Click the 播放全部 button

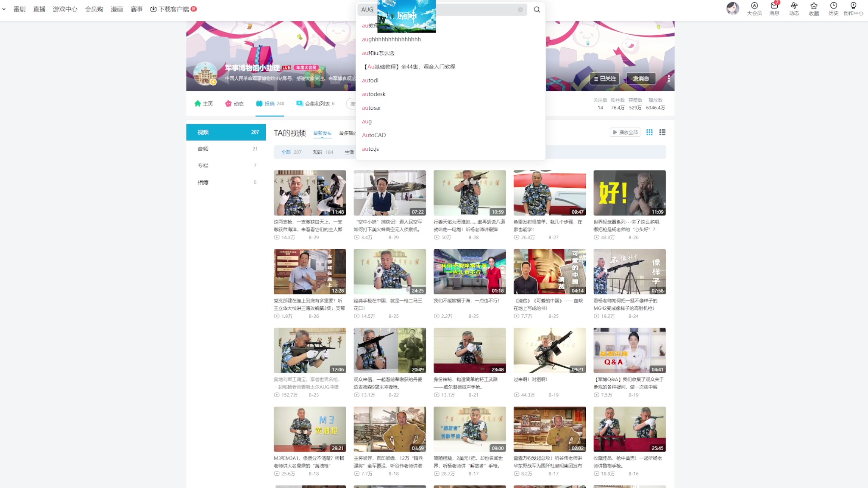pos(625,133)
